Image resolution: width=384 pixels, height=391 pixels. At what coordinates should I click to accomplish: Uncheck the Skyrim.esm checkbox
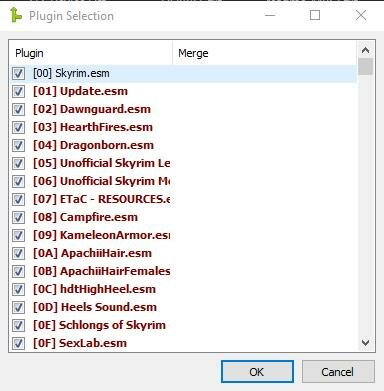pos(18,73)
